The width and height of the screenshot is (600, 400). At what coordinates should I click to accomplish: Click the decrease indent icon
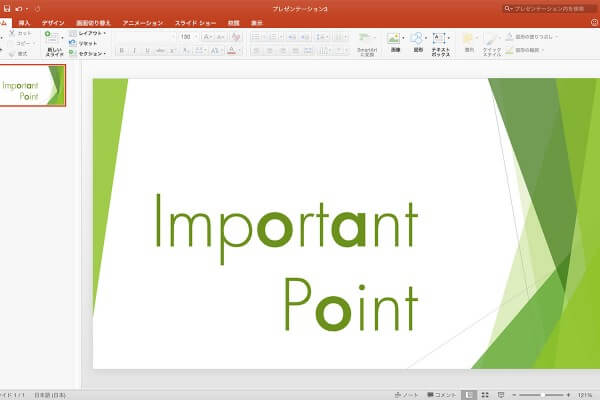click(x=292, y=37)
